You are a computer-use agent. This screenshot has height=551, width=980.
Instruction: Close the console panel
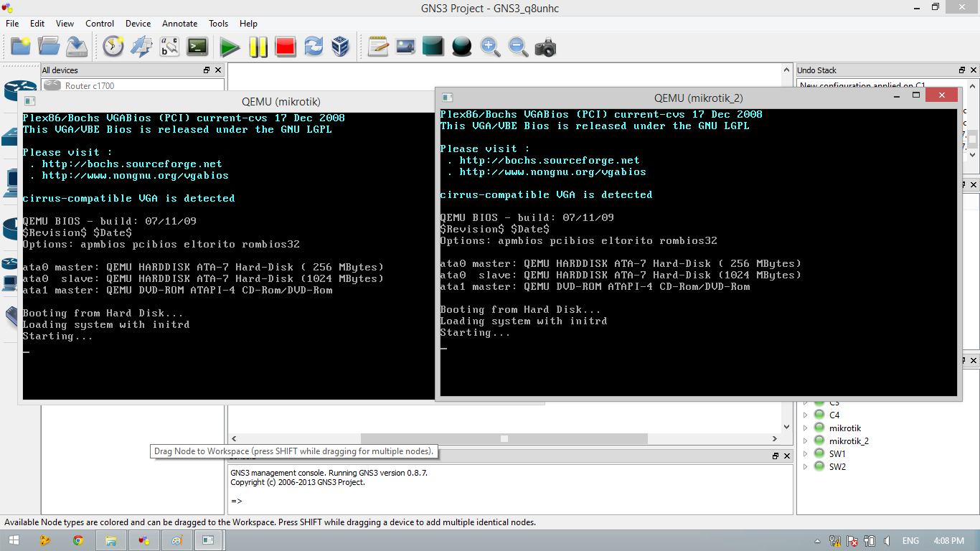tap(787, 456)
